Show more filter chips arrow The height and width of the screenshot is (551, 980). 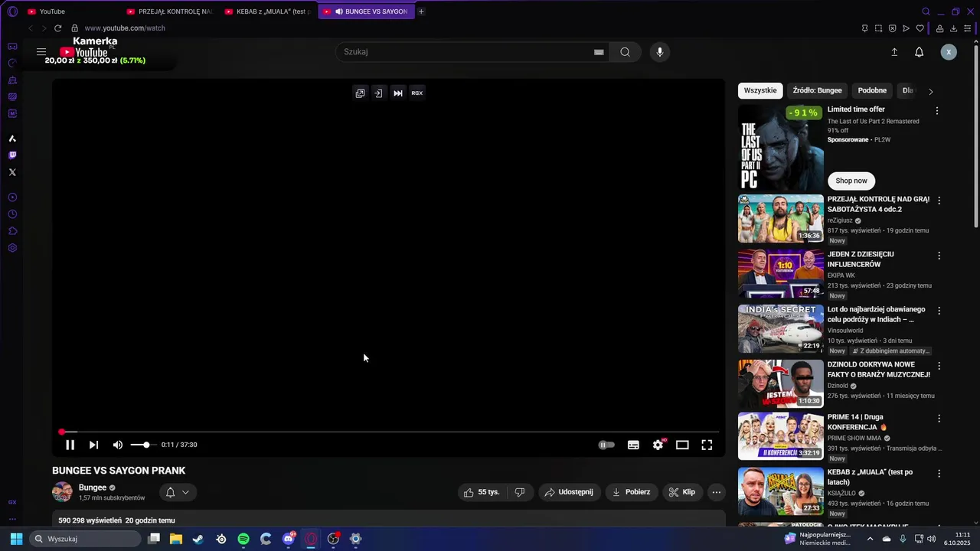[931, 91]
